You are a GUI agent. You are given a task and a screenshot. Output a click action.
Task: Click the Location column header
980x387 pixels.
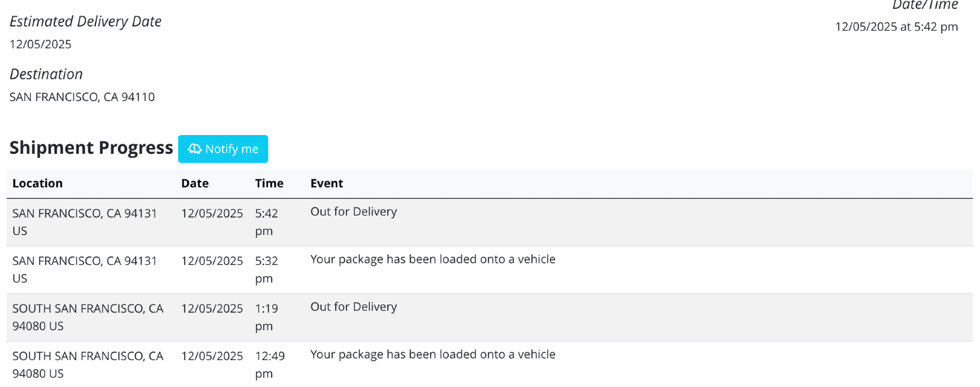click(38, 183)
